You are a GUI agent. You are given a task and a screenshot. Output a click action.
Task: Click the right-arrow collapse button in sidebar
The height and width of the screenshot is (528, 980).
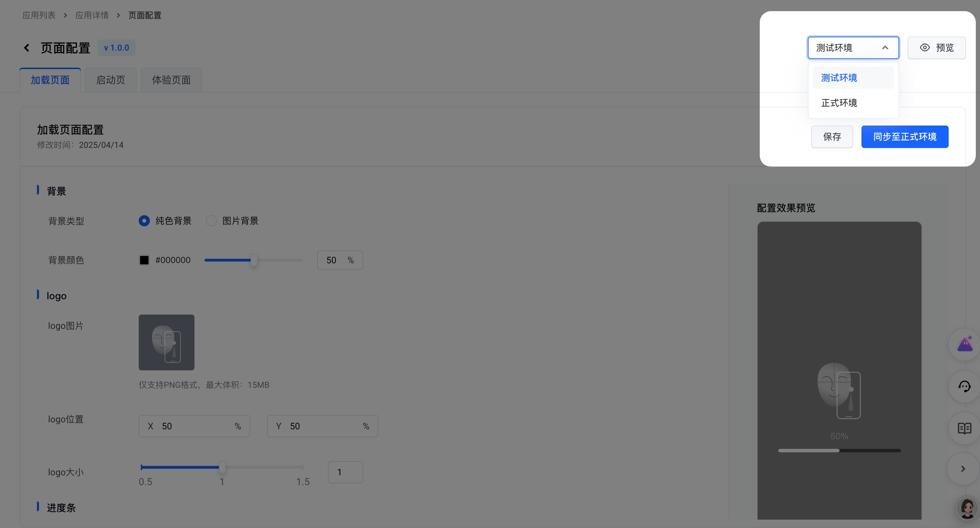pos(963,469)
